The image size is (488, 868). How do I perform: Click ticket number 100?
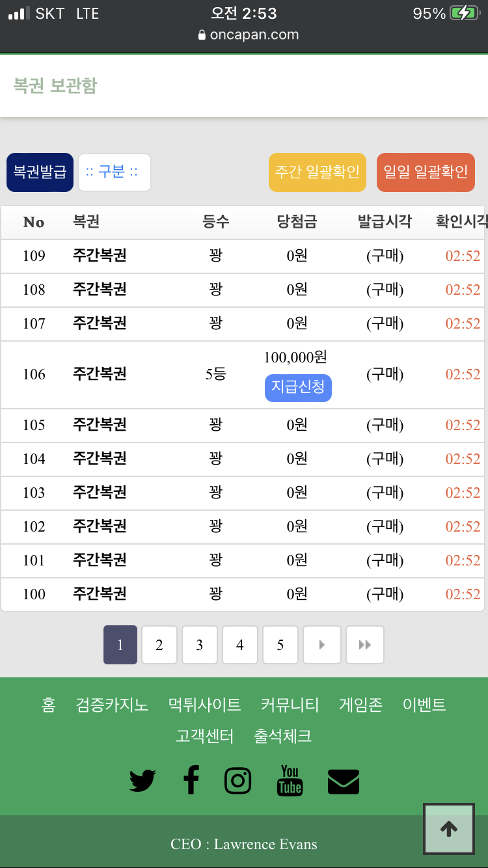[x=34, y=594]
